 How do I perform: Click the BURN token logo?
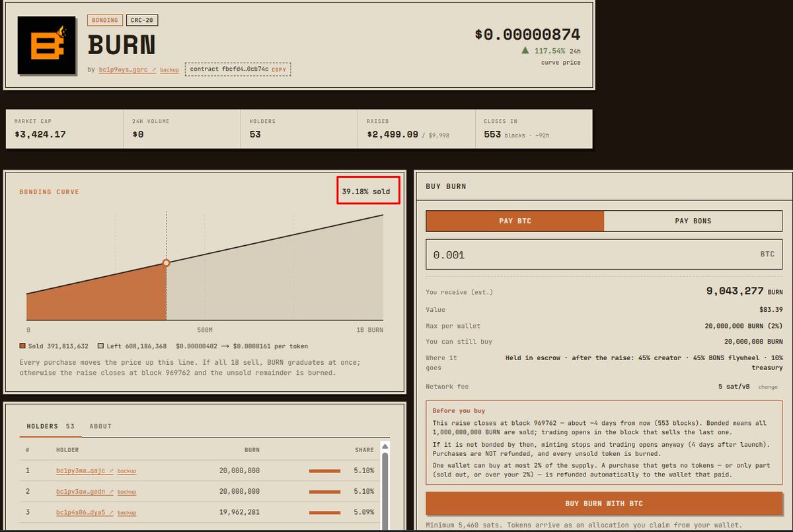[x=46, y=45]
